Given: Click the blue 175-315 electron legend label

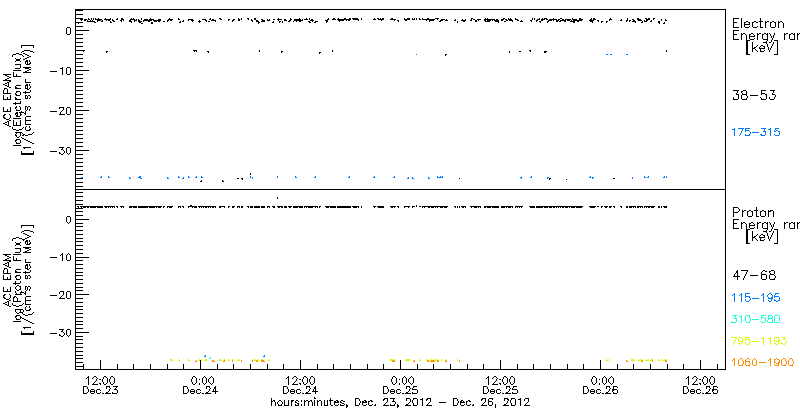Looking at the screenshot, I should pos(756,133).
